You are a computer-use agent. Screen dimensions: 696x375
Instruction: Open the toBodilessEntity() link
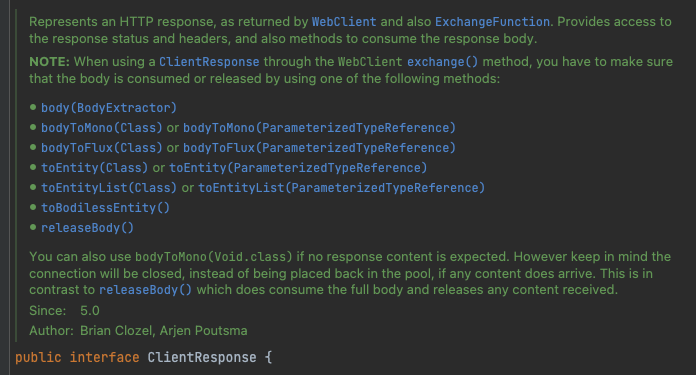(x=105, y=208)
